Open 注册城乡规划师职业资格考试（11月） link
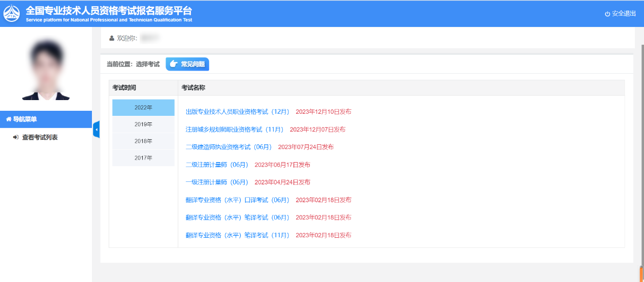644x282 pixels. (234, 130)
